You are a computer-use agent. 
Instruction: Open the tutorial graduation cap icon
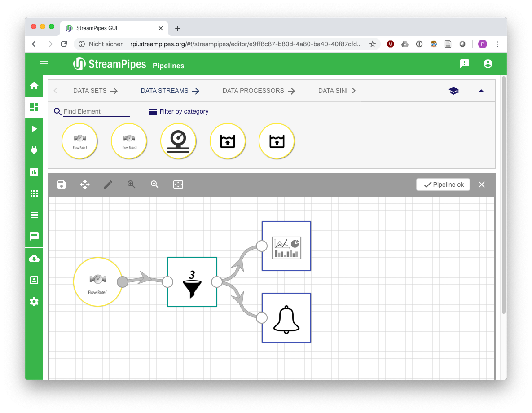click(453, 91)
